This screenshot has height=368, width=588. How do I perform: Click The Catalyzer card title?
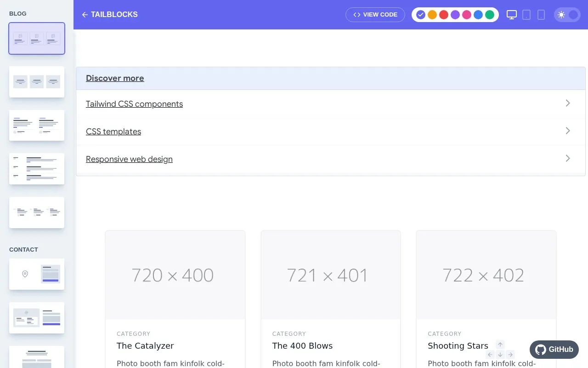[145, 346]
